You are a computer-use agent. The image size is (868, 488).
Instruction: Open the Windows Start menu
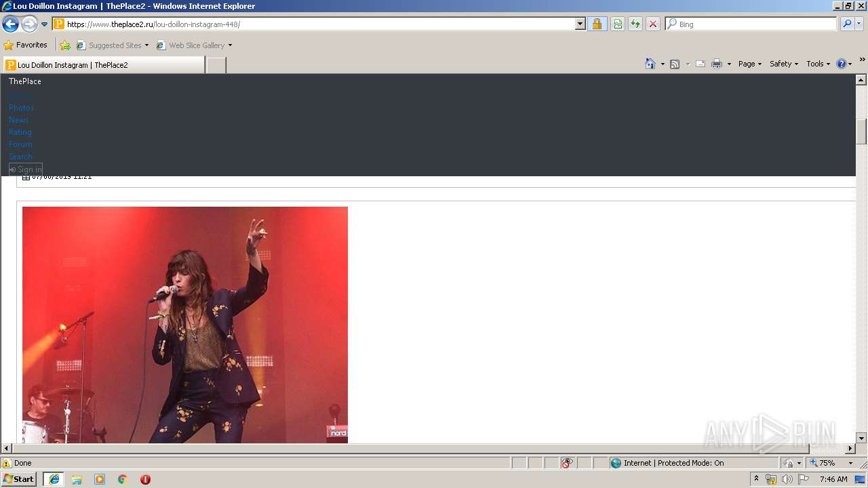click(19, 479)
